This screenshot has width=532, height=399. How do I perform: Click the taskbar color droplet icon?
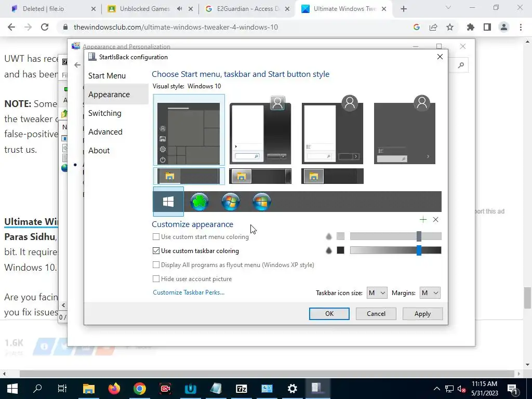tap(328, 250)
